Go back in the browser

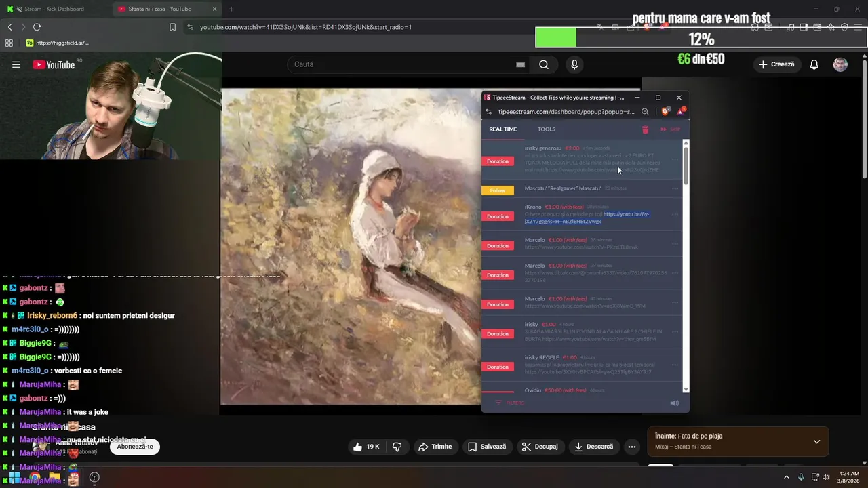9,27
